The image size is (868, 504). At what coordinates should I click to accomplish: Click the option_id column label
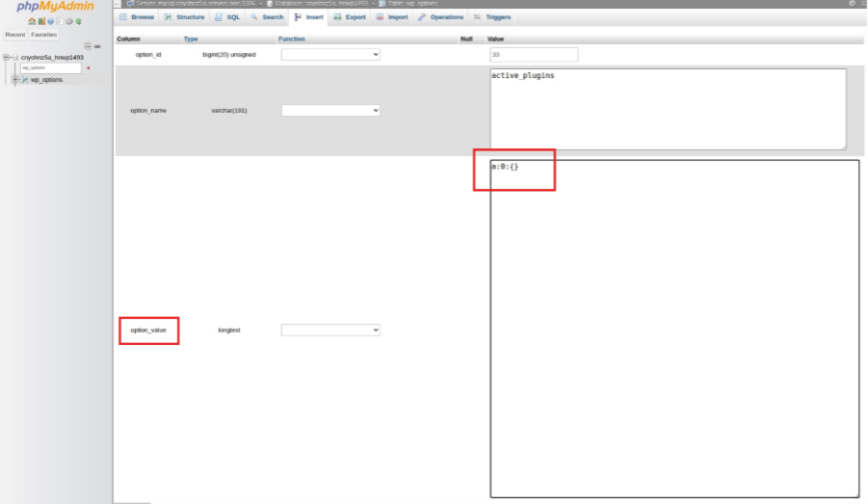[x=148, y=55]
